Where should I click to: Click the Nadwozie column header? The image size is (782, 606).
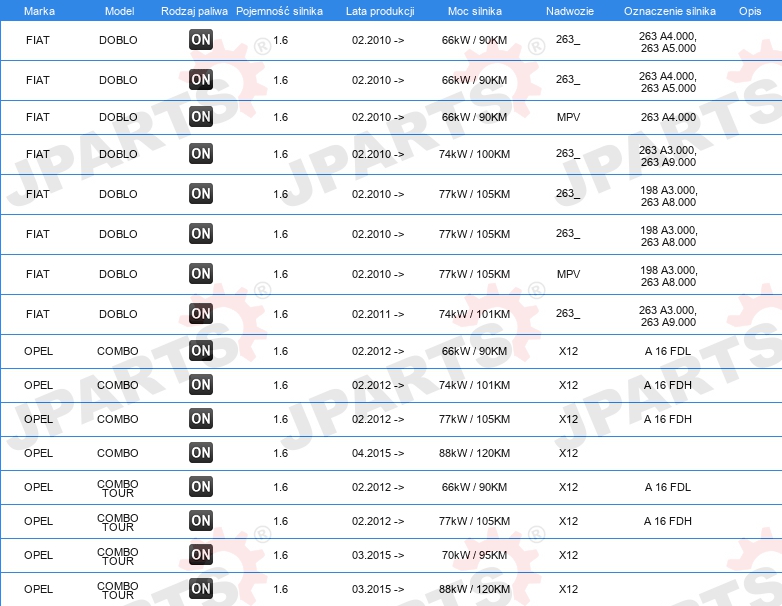[570, 11]
